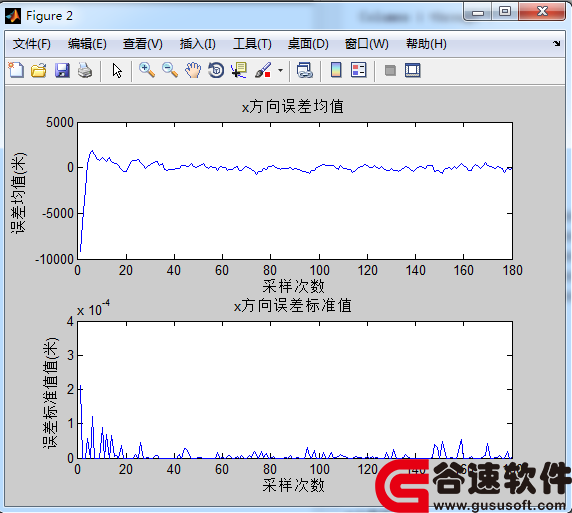Enable the Pan hand tool
Screen dimensions: 572x513
[193, 70]
